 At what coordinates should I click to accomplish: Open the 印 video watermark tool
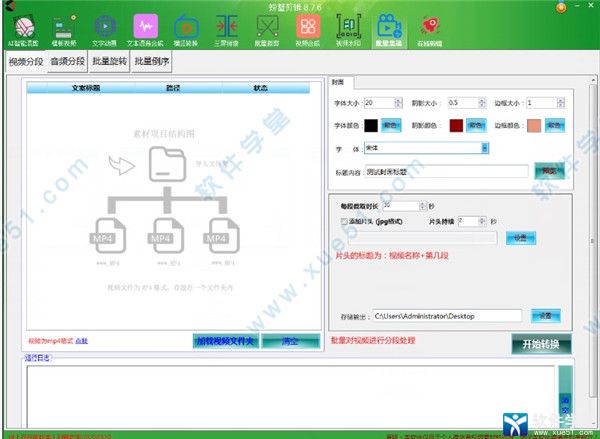coord(349,31)
